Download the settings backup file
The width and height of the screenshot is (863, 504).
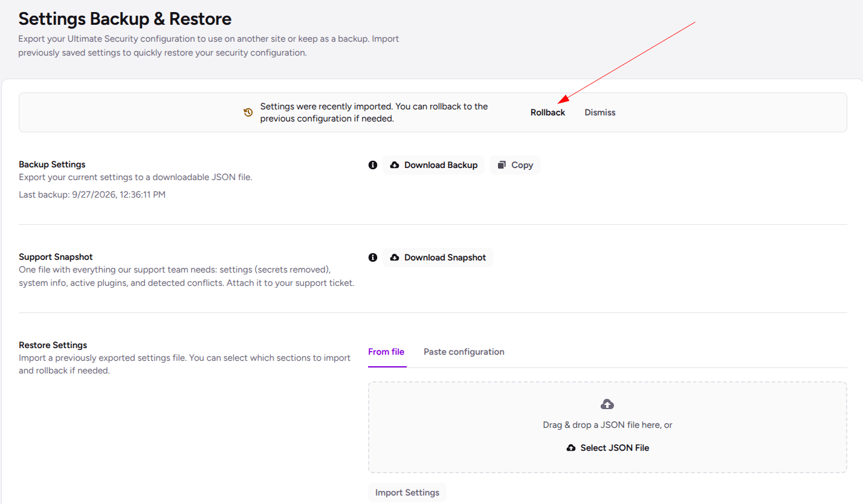coord(434,165)
